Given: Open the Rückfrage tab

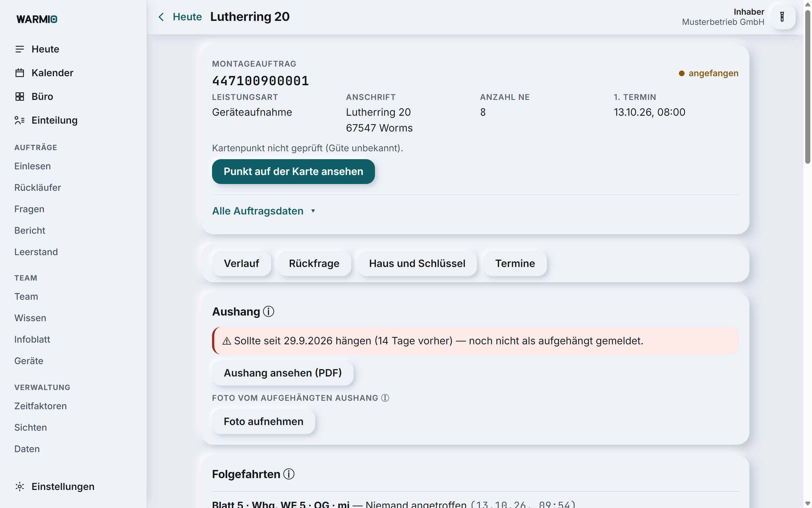Looking at the screenshot, I should pos(314,263).
